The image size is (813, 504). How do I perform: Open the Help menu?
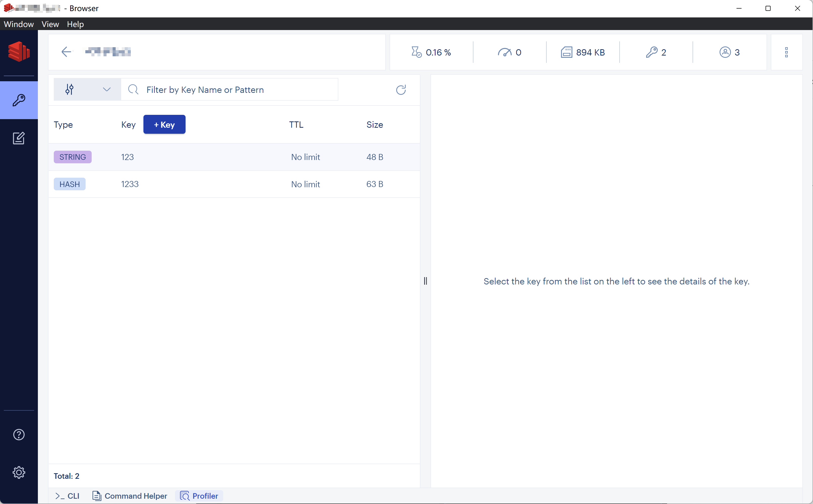75,24
